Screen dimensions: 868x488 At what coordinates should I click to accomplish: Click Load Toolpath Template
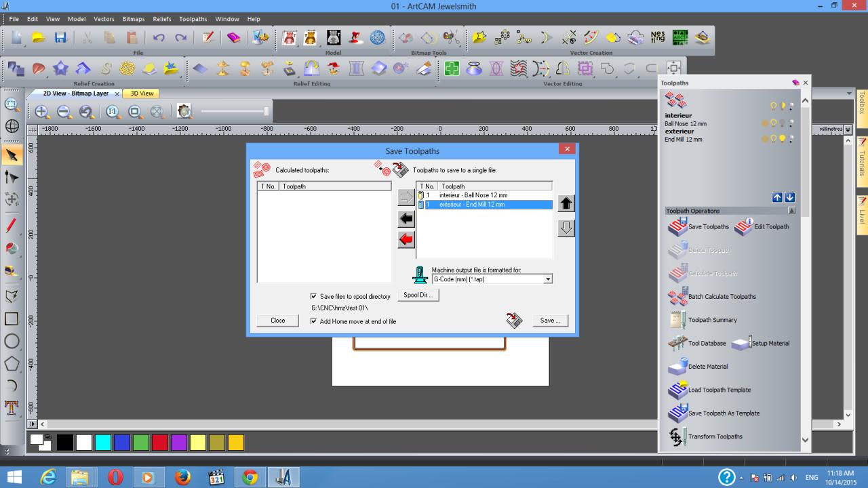[x=711, y=390]
